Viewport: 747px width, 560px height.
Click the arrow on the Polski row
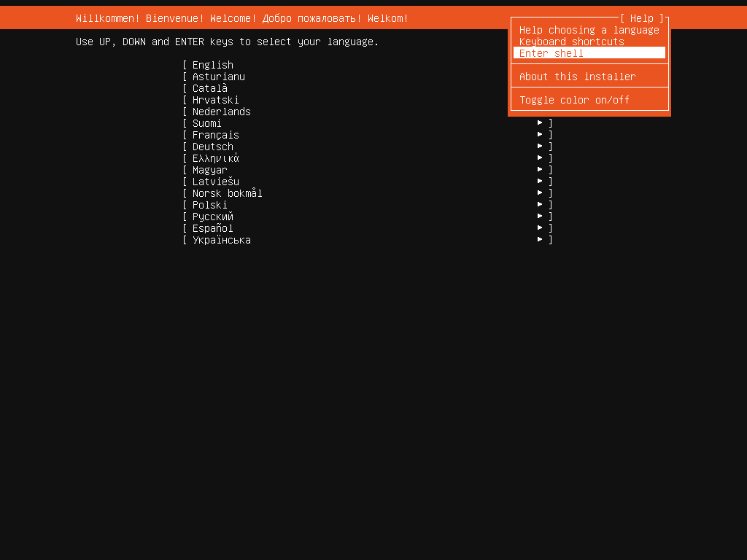click(540, 205)
